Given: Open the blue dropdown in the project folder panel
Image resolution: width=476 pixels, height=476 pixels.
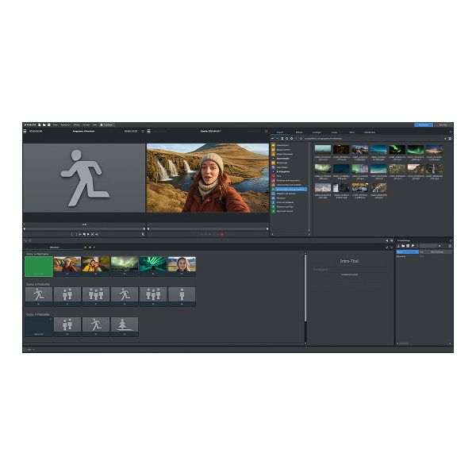Looking at the screenshot, I should click(408, 252).
